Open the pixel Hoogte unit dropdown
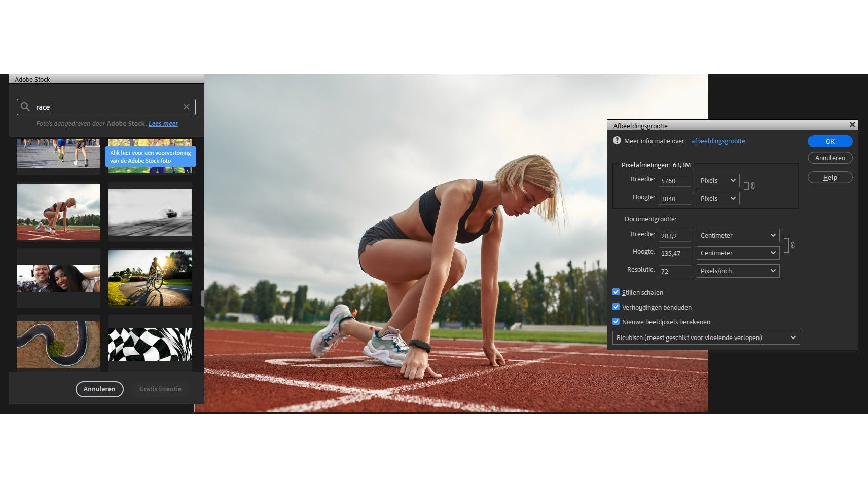Screen dimensions: 868x488 point(718,199)
